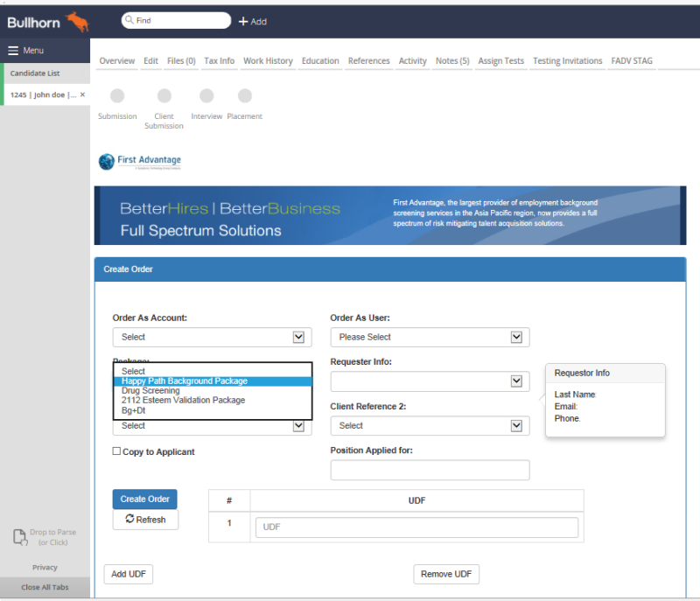Click inside the Position Applied for field

430,470
